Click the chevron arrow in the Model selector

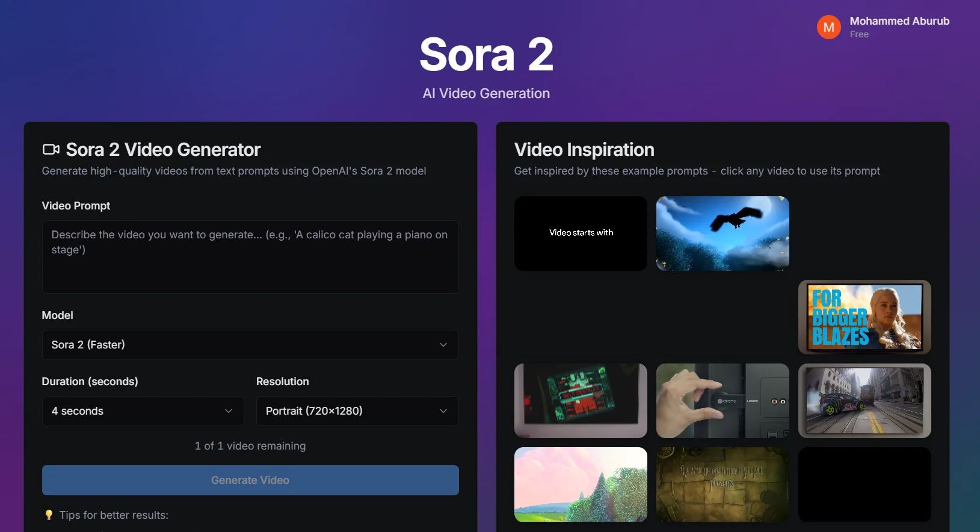443,345
